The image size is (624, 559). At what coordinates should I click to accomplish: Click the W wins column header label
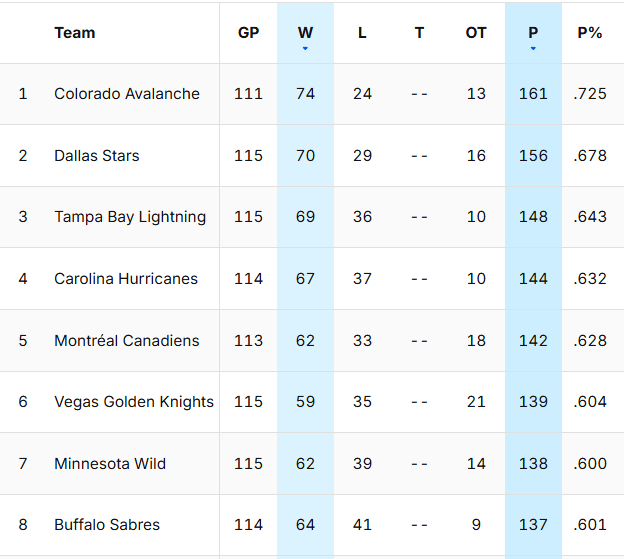tap(305, 33)
